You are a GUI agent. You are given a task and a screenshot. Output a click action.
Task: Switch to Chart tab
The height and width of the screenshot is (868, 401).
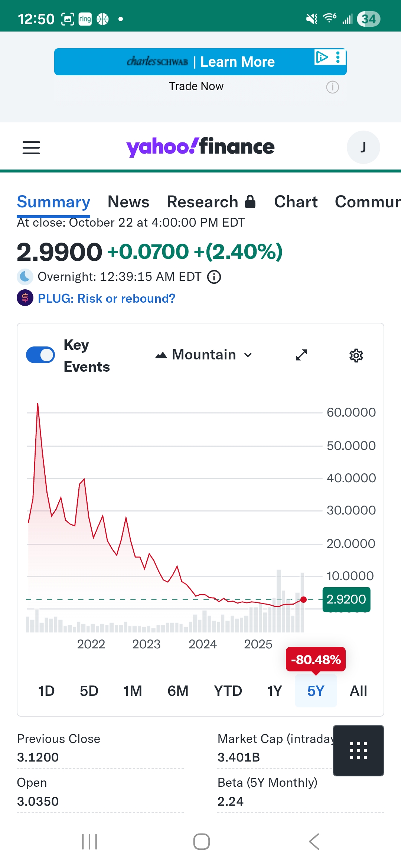(x=296, y=202)
